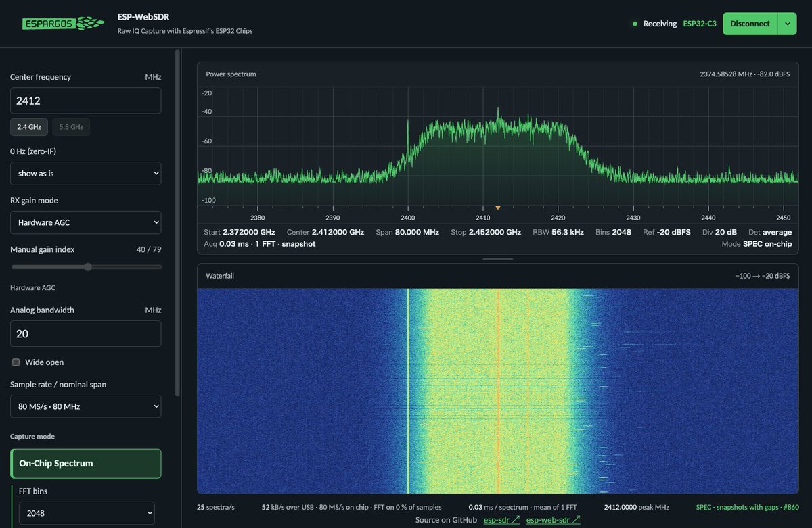The width and height of the screenshot is (812, 528).
Task: Click the Manual gain index slider
Action: 87,267
